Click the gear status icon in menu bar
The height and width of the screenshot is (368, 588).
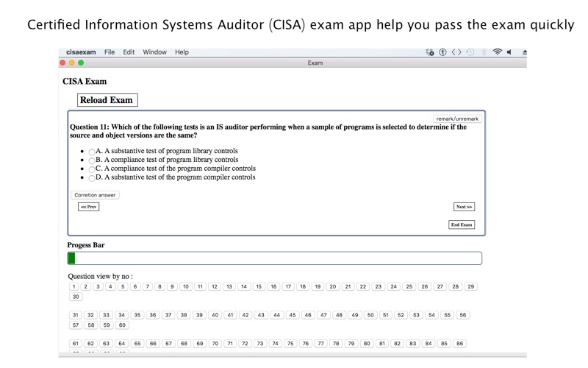coord(430,52)
